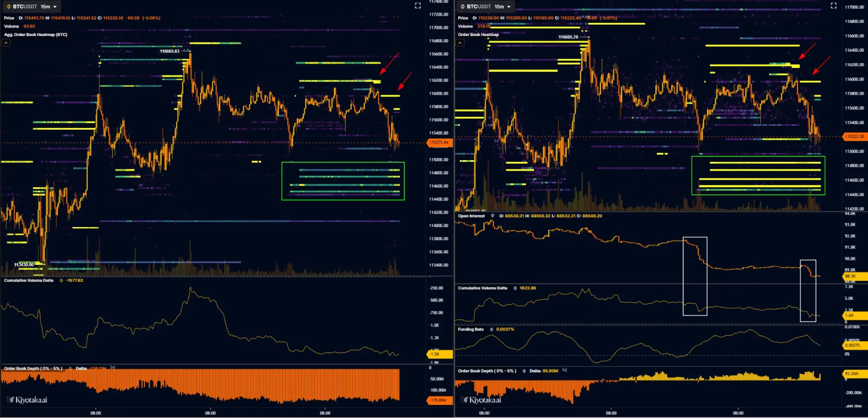868x418 pixels.
Task: Toggle the collapse arrow under Agg. Order Book Heatmap
Action: coord(5,42)
